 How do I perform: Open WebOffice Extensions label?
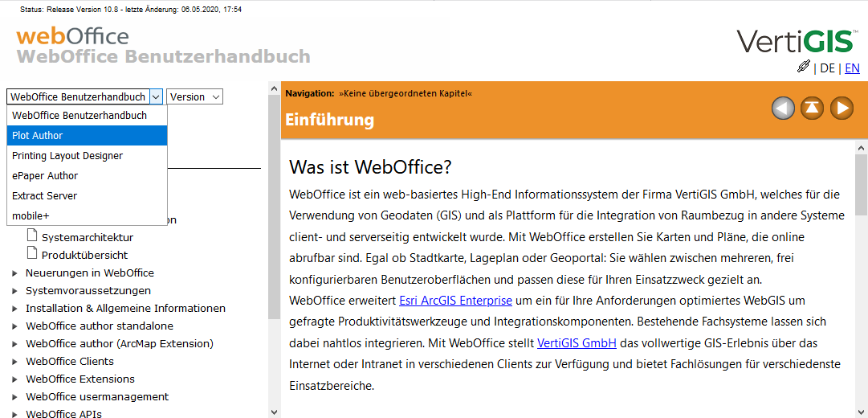tap(80, 379)
